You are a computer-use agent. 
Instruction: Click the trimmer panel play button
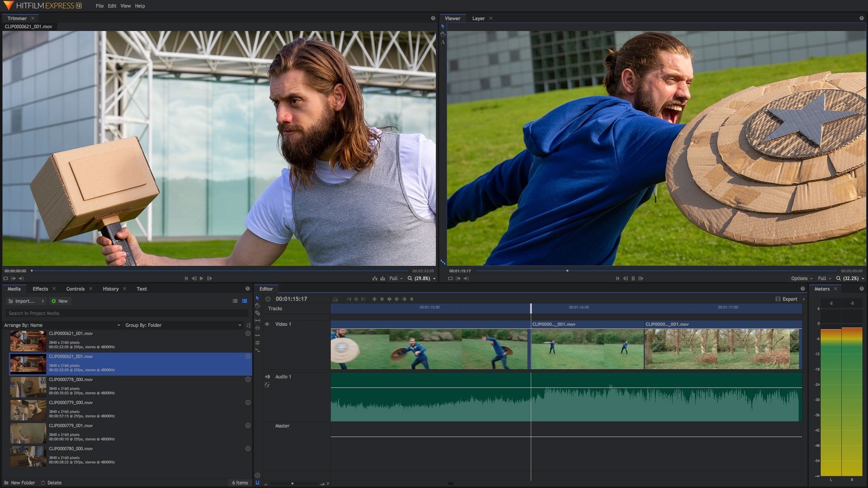(202, 278)
